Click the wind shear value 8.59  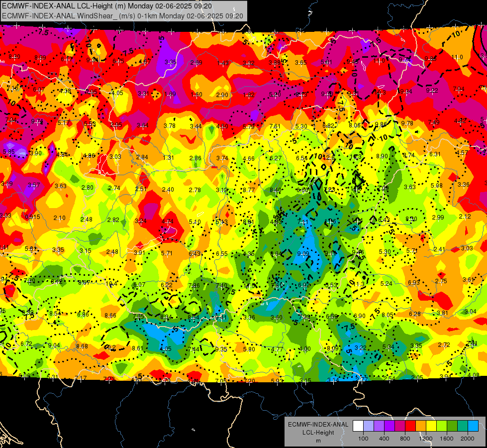coord(40,58)
